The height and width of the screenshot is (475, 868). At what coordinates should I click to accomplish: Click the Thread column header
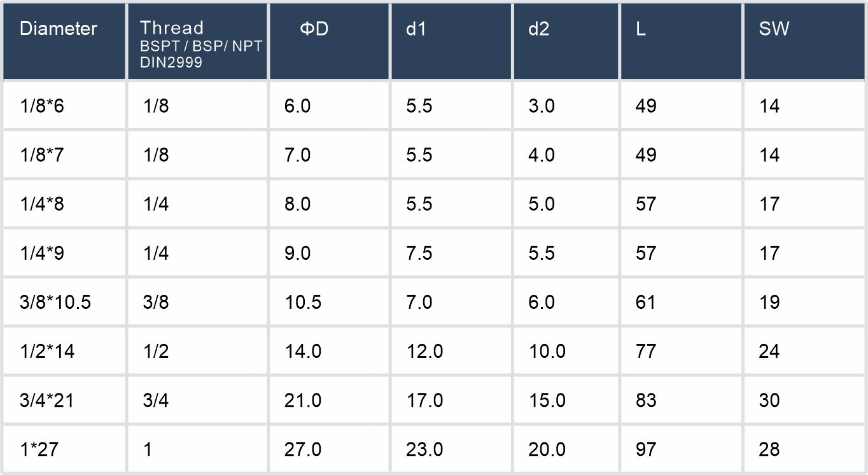pyautogui.click(x=172, y=28)
